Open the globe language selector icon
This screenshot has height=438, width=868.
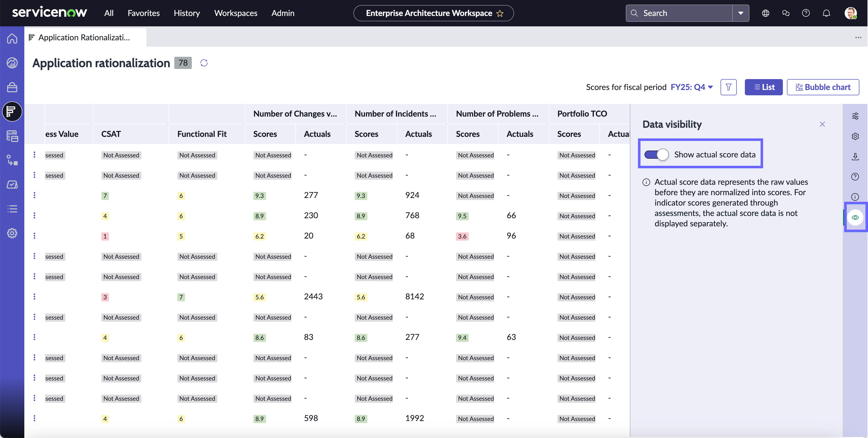766,13
